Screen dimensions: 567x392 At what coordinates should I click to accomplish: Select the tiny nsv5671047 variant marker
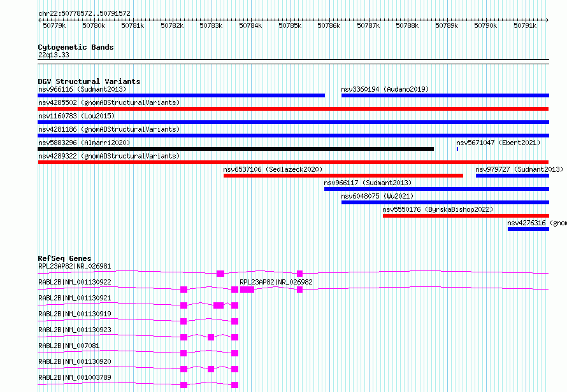click(457, 149)
